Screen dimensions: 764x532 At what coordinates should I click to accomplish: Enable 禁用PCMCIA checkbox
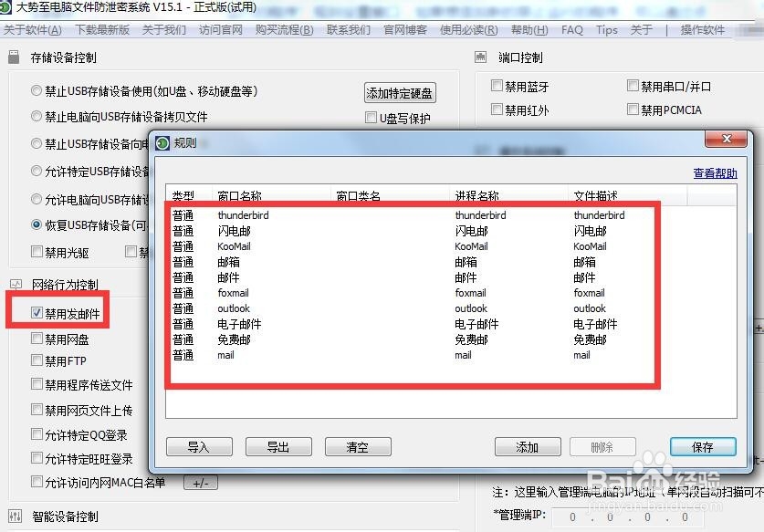click(x=633, y=110)
